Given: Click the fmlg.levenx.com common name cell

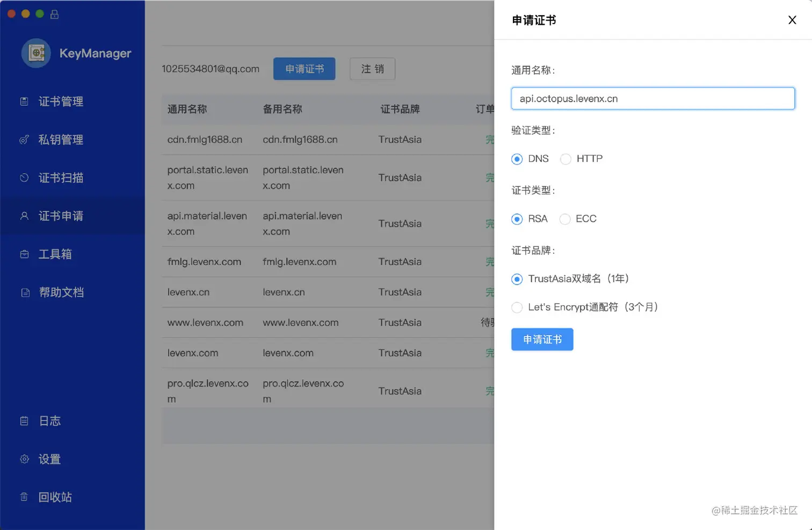Looking at the screenshot, I should (x=204, y=262).
